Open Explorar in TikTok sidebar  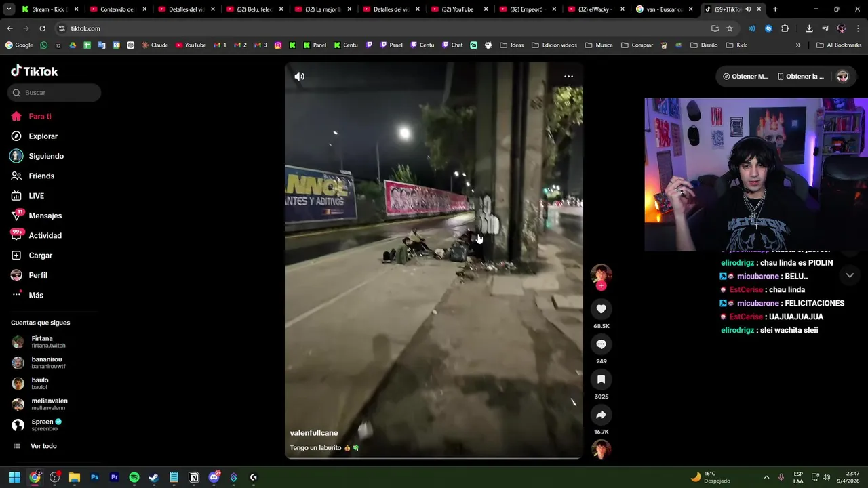coord(43,136)
